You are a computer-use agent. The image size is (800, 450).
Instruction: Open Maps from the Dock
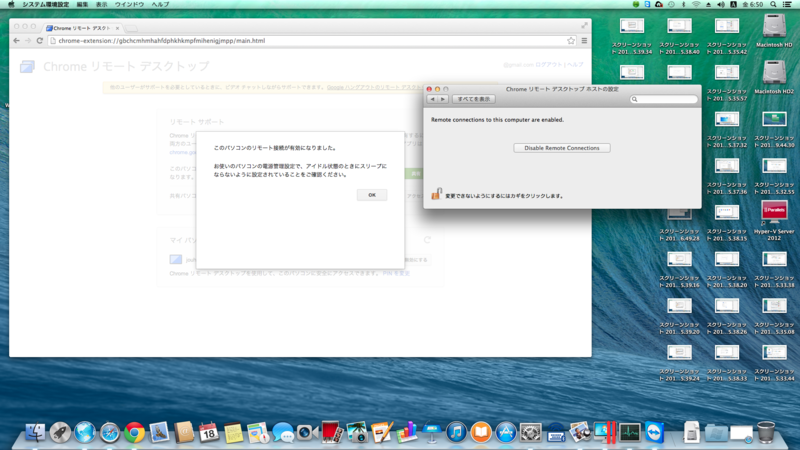pos(258,432)
